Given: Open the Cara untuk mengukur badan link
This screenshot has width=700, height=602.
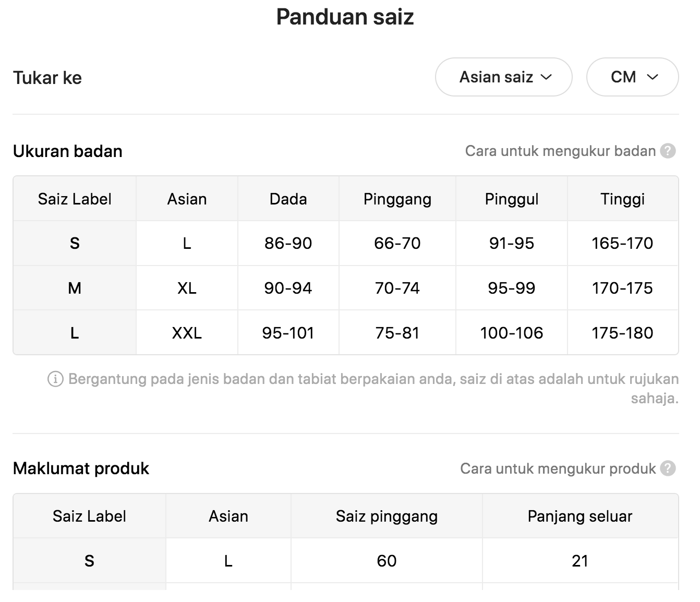Looking at the screenshot, I should click(x=560, y=151).
